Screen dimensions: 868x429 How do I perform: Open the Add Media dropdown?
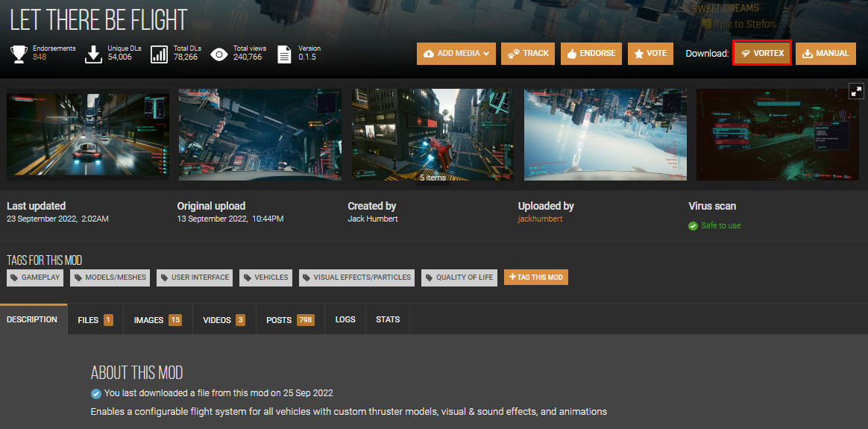point(456,54)
